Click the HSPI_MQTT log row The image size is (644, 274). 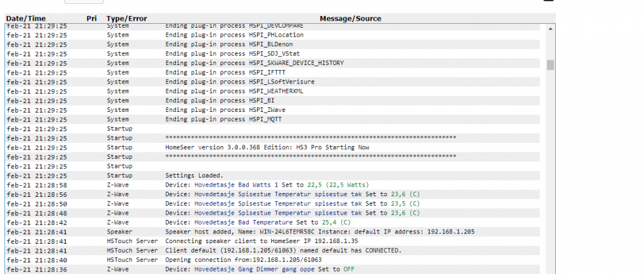[223, 119]
